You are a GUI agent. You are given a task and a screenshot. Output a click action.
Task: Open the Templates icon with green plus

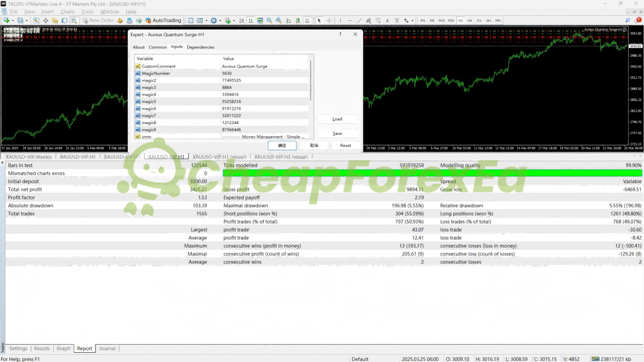[x=227, y=20]
